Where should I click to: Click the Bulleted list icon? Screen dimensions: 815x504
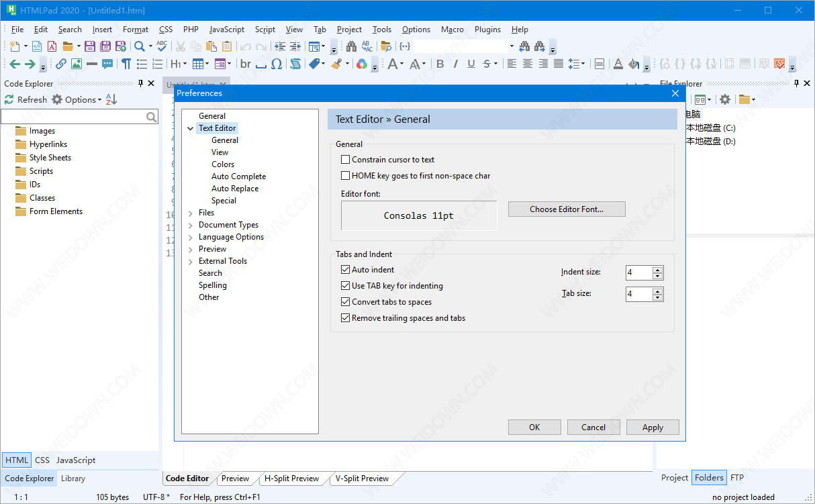[x=142, y=64]
